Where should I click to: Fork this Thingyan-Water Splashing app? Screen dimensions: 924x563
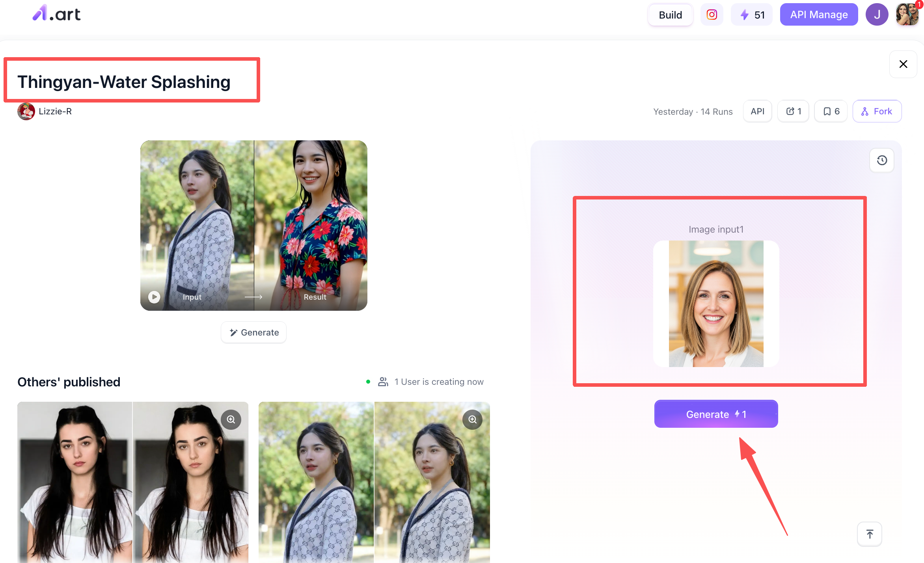tap(877, 111)
